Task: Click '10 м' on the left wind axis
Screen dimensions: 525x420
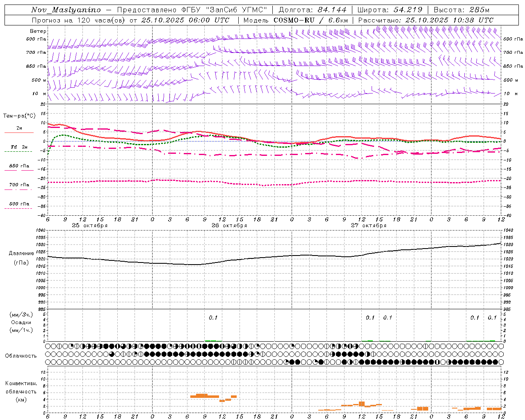Action: [x=39, y=94]
